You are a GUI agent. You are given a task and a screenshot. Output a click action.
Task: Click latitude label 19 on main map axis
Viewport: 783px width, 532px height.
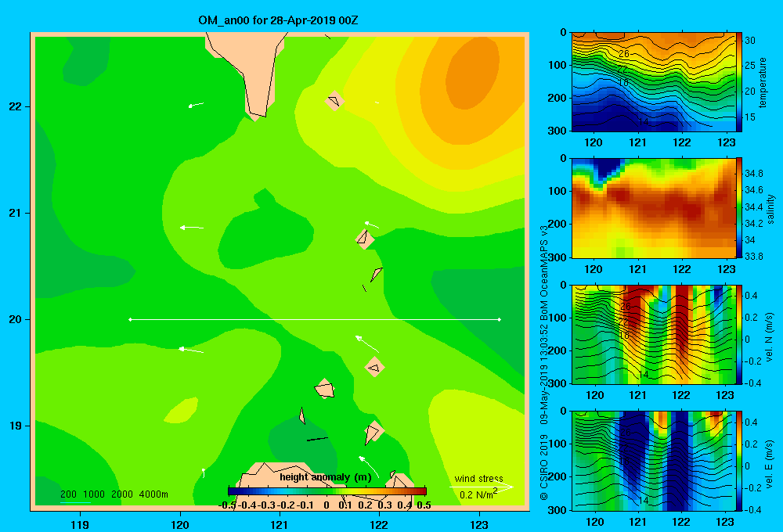tap(16, 426)
